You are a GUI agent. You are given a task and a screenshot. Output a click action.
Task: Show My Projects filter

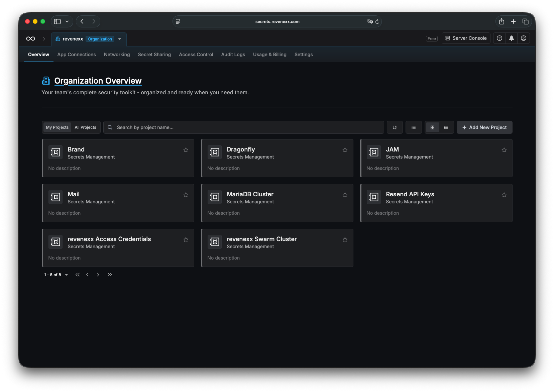[x=57, y=127]
